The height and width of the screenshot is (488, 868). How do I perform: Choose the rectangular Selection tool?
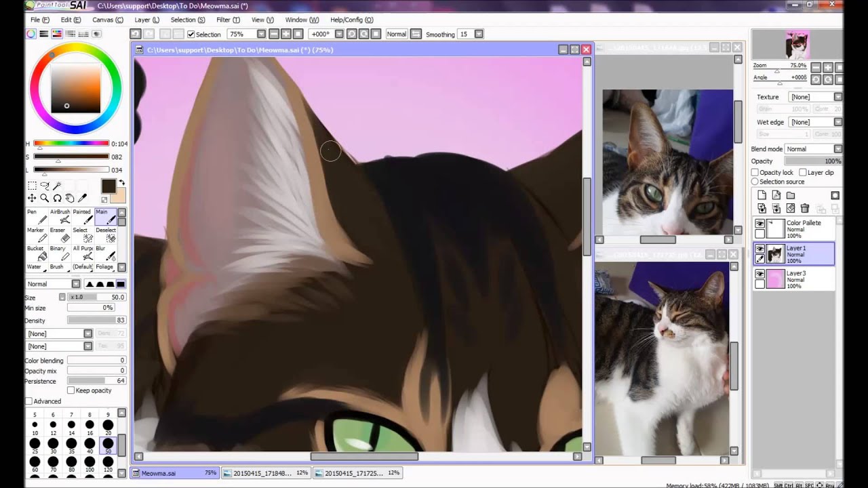click(x=32, y=185)
